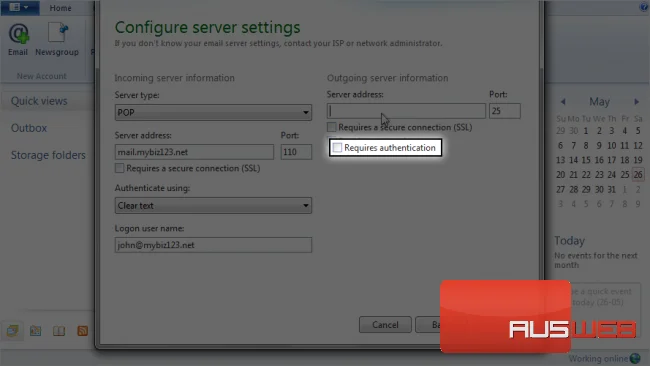Go to next month in calendar

pos(637,102)
